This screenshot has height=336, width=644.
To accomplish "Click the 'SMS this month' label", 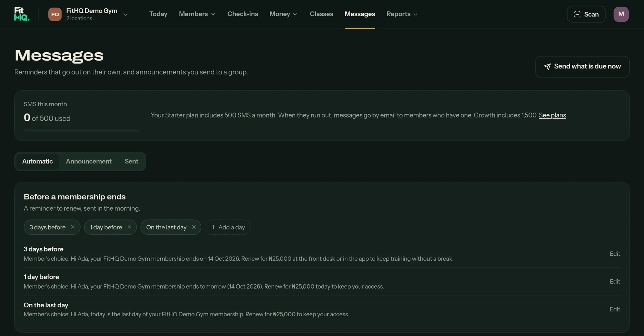I will pos(45,104).
